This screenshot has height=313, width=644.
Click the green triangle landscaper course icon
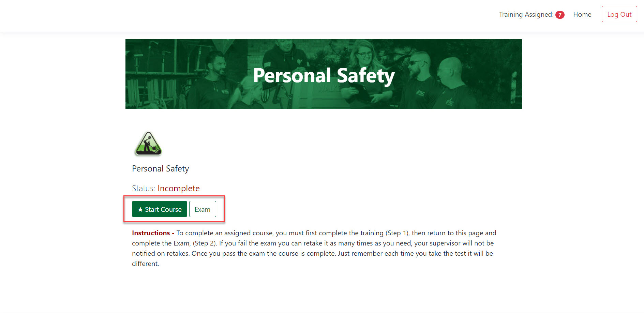148,144
